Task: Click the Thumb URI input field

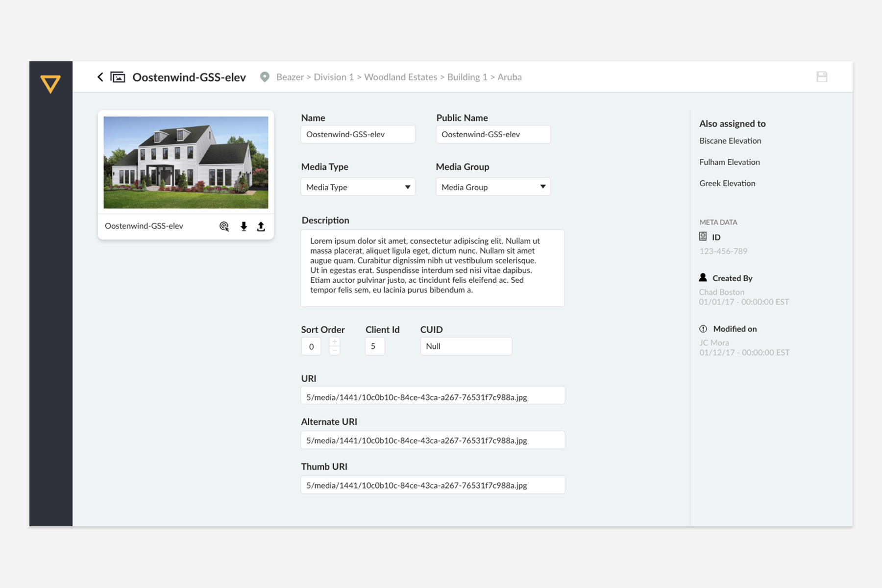Action: coord(433,485)
